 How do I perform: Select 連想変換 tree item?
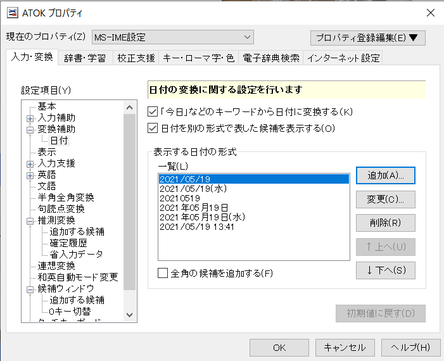click(56, 266)
